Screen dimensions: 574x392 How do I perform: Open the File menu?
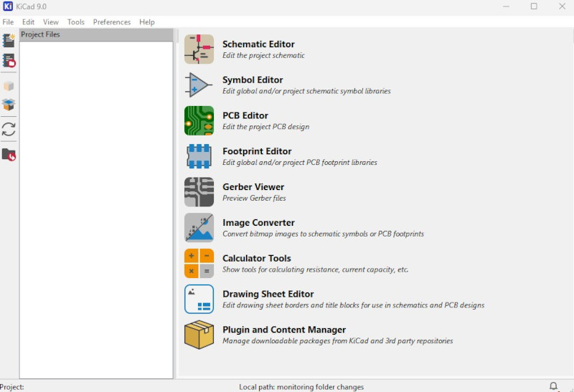point(8,22)
